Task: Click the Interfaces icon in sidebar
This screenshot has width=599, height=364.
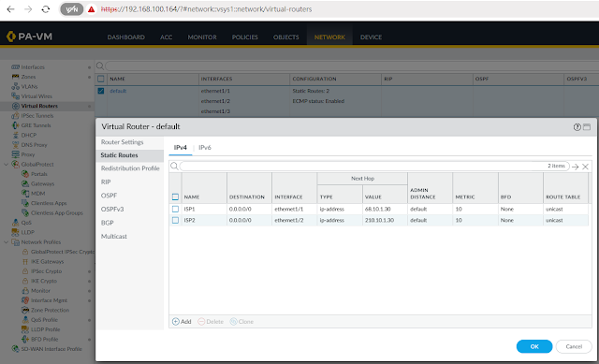Action: point(15,67)
